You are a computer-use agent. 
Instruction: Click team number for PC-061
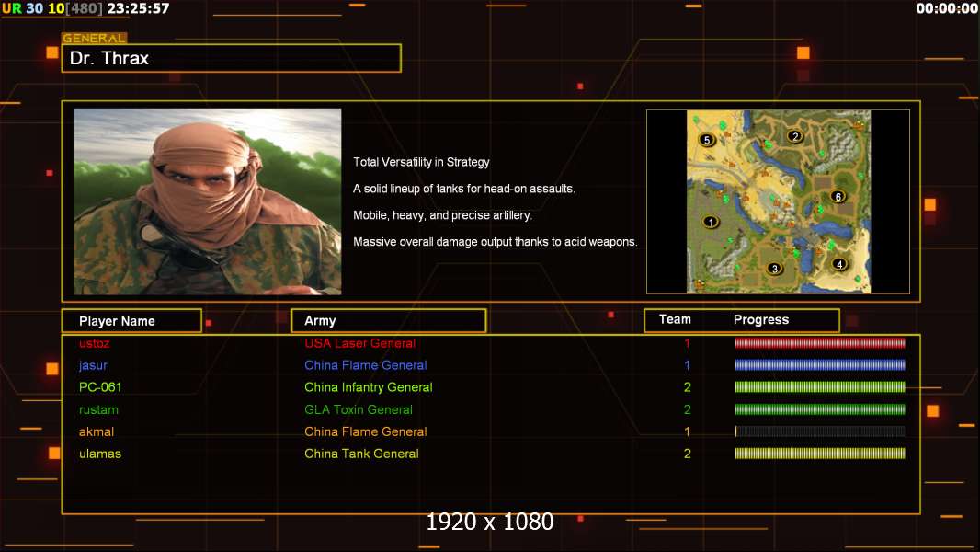[687, 387]
